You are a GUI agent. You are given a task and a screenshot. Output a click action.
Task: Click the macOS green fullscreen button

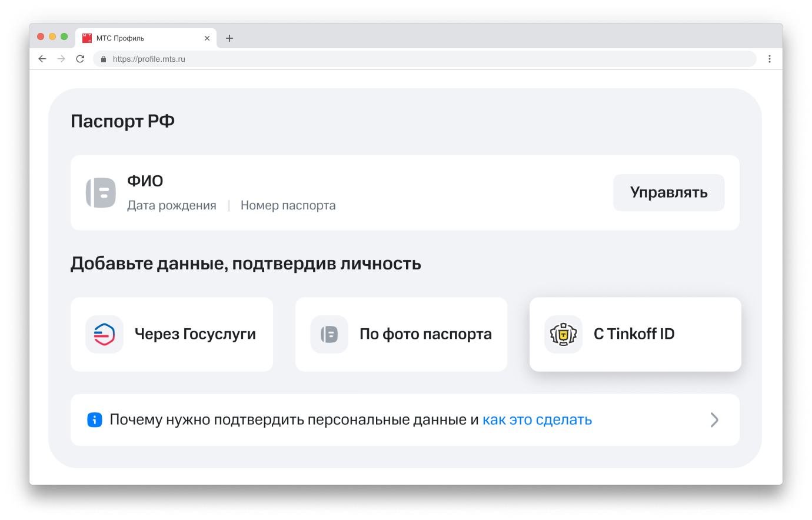pyautogui.click(x=64, y=36)
